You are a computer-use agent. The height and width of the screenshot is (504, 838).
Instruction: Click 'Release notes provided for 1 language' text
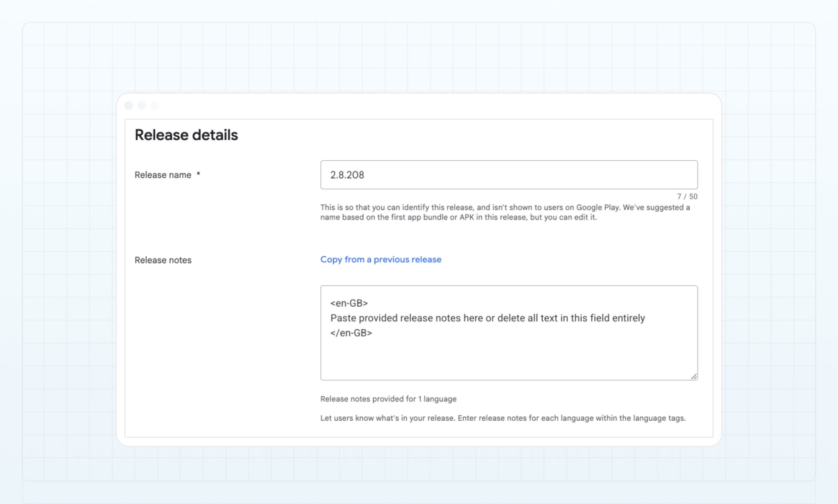388,399
